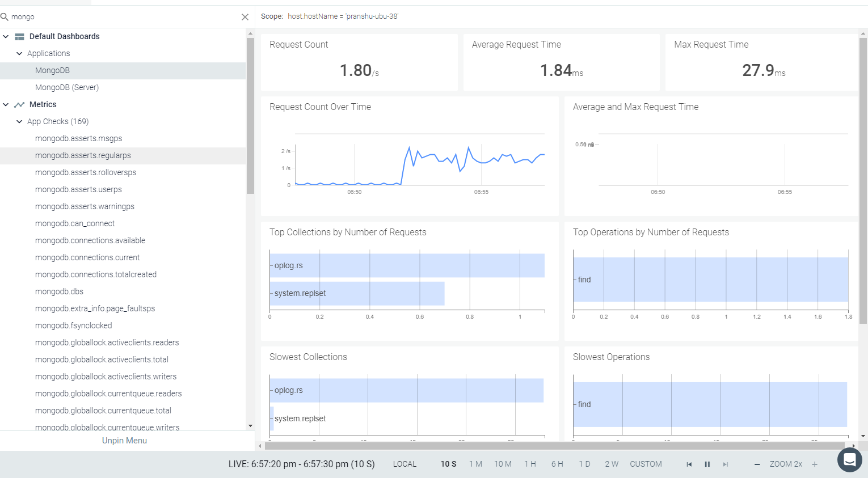
Task: Click the dashboard vertical scrollbar thumb
Action: [863, 181]
